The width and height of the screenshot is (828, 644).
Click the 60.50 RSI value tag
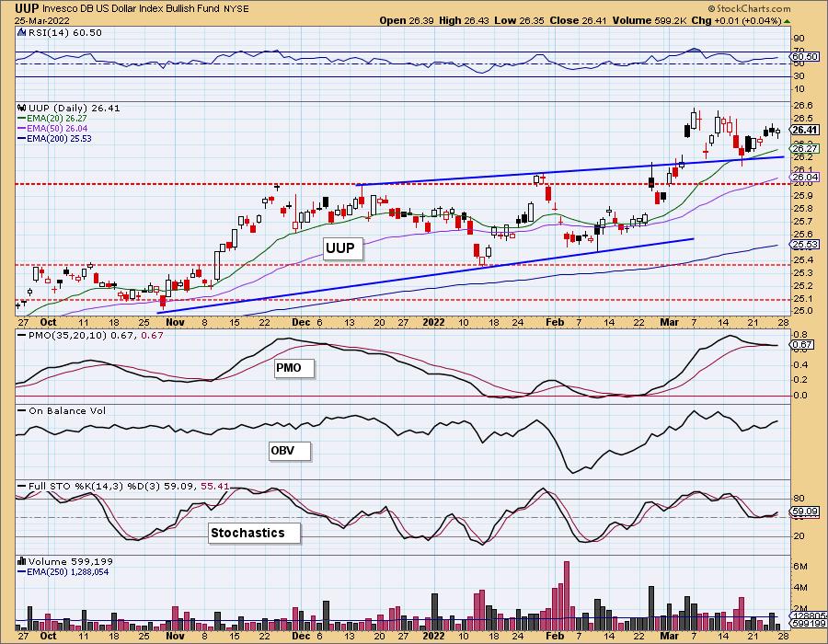(805, 56)
